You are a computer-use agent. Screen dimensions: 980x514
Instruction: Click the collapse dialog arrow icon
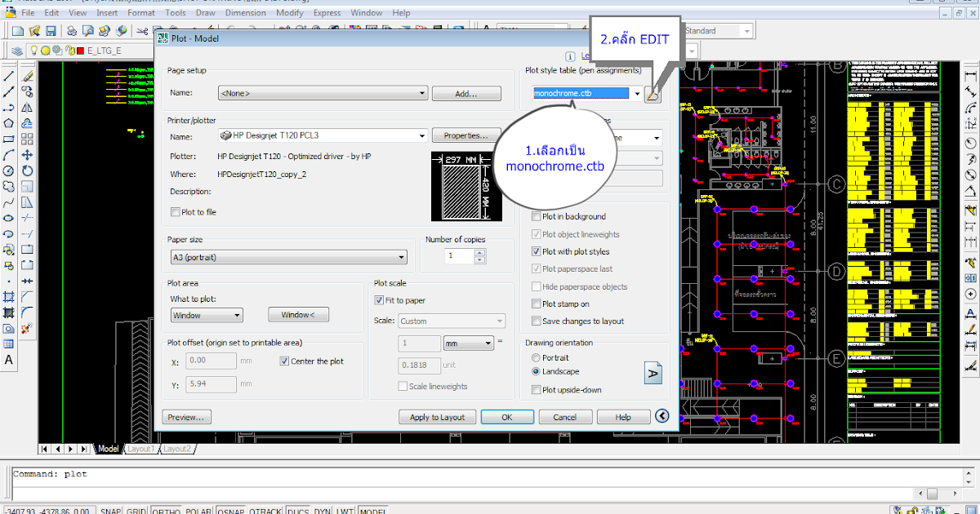[x=662, y=417]
